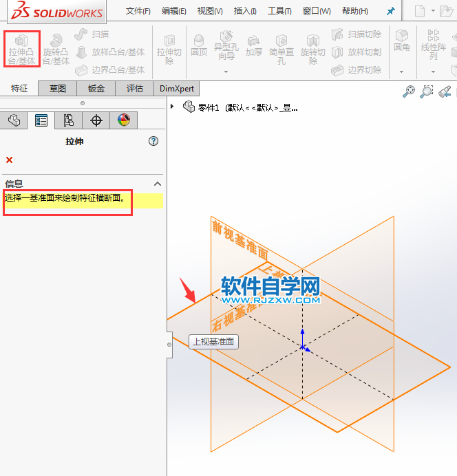Viewport: 457px width, 476px height.
Task: Open the PropertyManager tab icon
Action: [41, 120]
